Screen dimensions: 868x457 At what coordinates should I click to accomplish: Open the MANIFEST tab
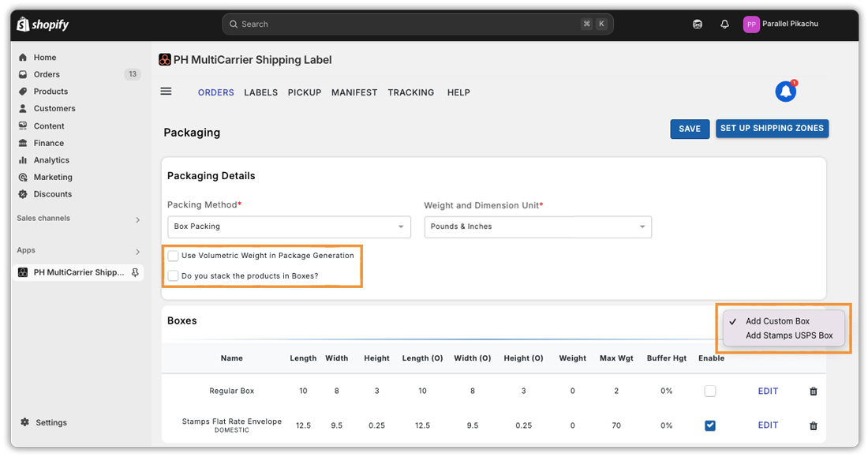[x=354, y=92]
